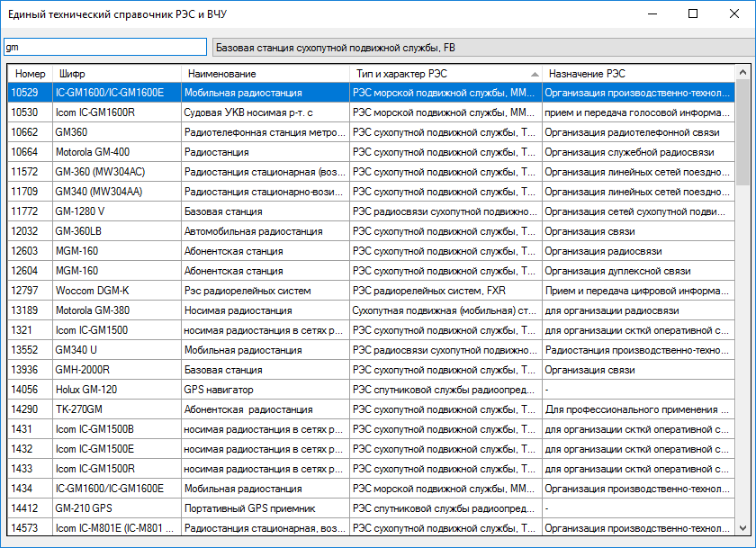The height and width of the screenshot is (548, 756).
Task: Select the "Icom IC-M801E" cell in row 14573
Action: [117, 527]
